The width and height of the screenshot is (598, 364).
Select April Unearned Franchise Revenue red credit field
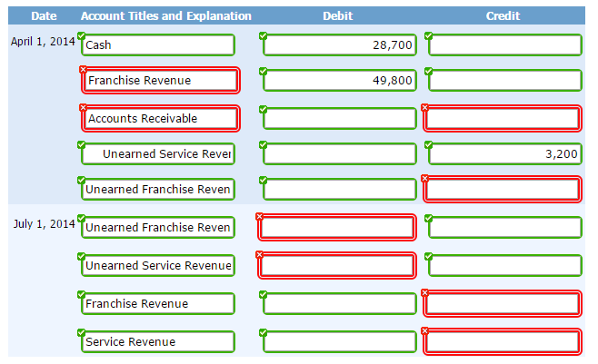pos(503,189)
